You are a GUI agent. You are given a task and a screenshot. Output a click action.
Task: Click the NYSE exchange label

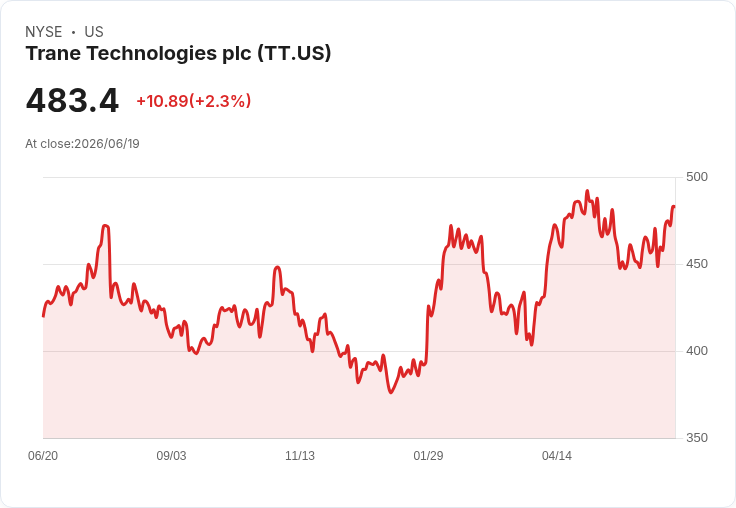coord(44,32)
